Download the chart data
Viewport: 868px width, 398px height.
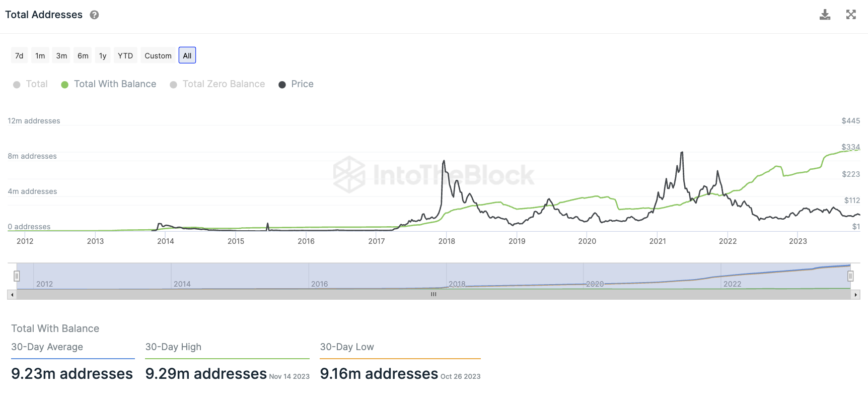click(825, 15)
